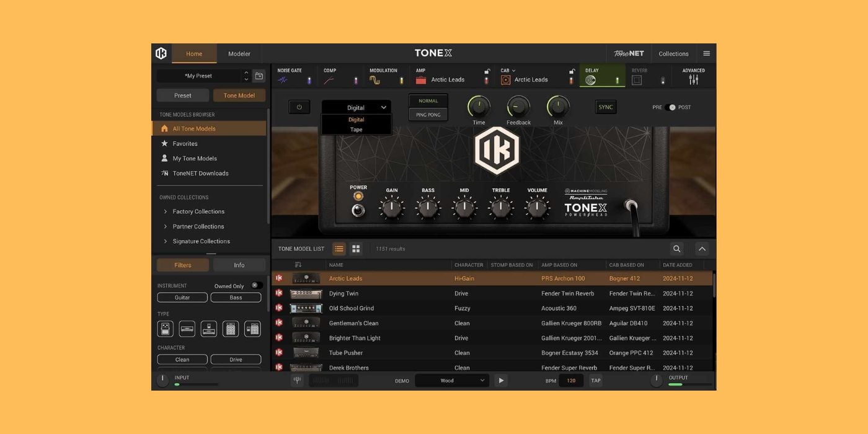Open the hamburger menu at top right

pos(706,53)
